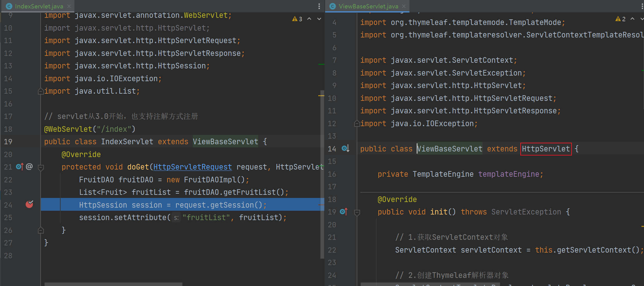Click the warning count indicator in ViewBaseServlet editor
The image size is (644, 286).
tap(620, 19)
